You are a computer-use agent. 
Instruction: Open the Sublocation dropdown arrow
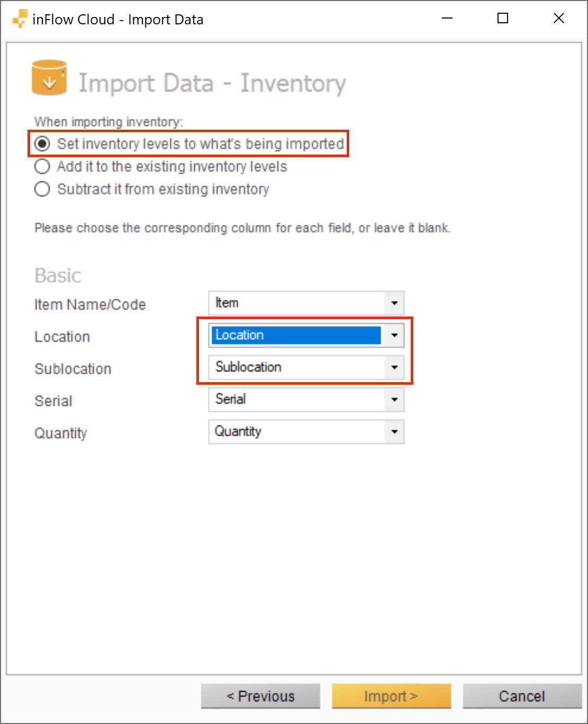pyautogui.click(x=394, y=367)
